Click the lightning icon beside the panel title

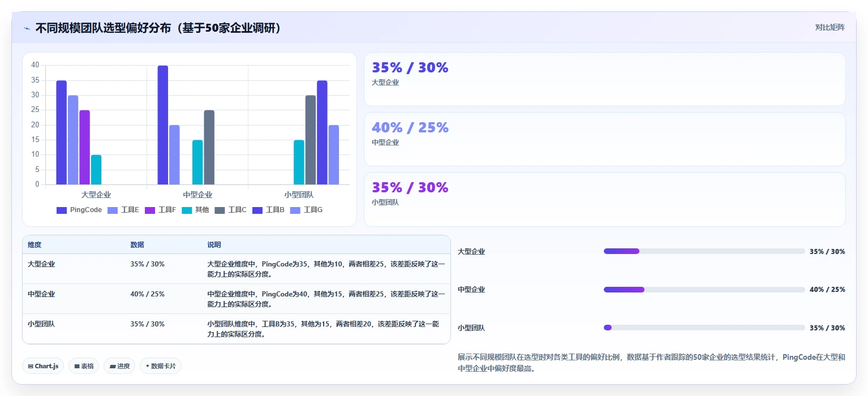coord(27,28)
